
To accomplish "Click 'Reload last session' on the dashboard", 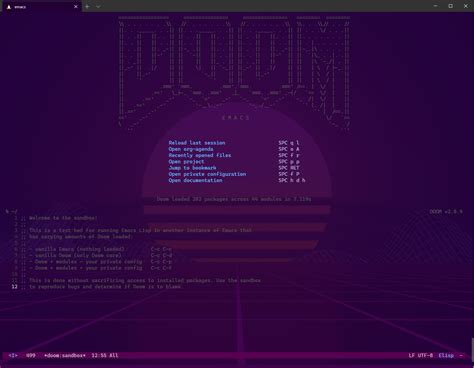I will [x=197, y=143].
